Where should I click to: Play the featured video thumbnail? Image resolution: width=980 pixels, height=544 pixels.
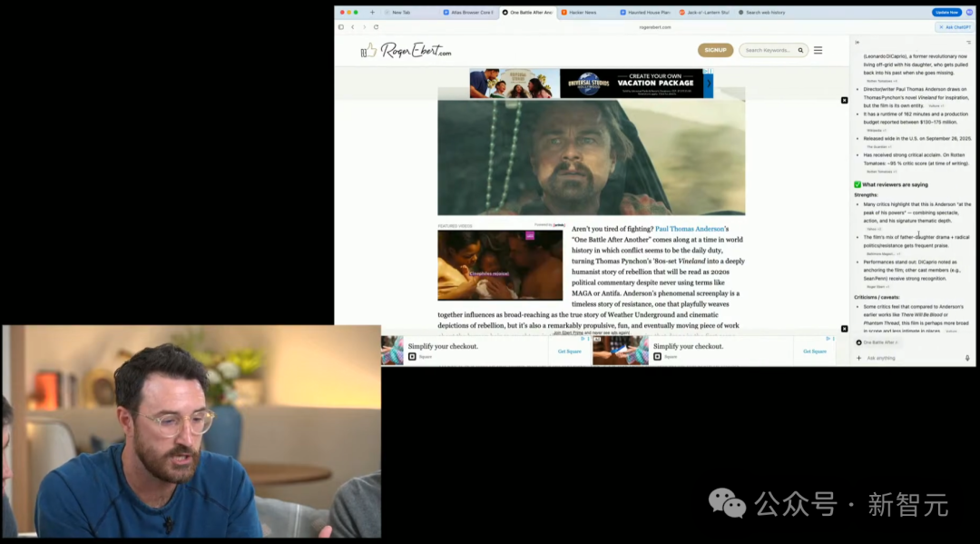coord(500,265)
